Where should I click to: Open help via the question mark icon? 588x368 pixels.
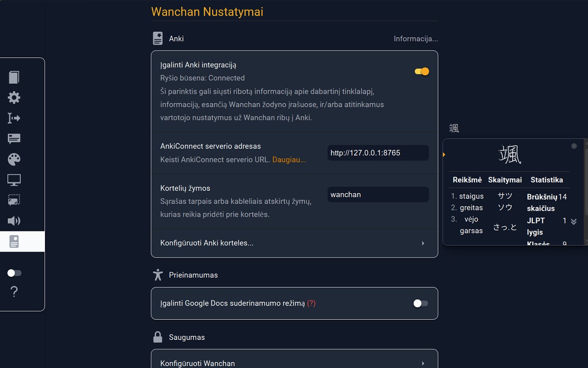click(14, 291)
